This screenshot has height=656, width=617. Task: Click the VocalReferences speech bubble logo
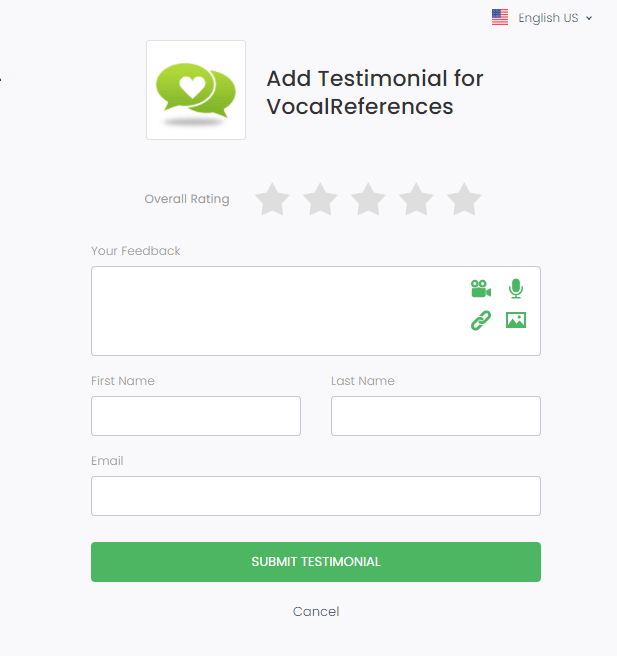196,90
